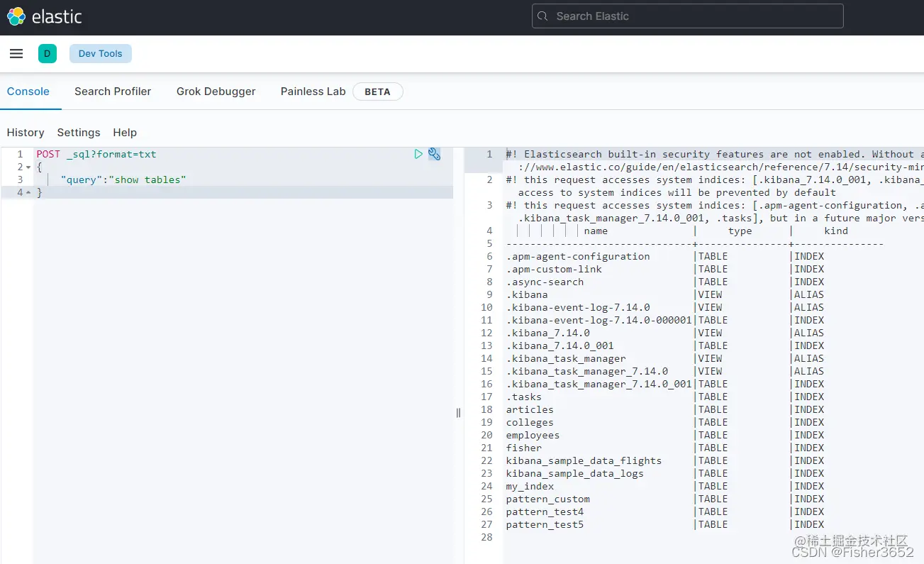
Task: Click the POST _sql?format=txt line
Action: coord(96,154)
